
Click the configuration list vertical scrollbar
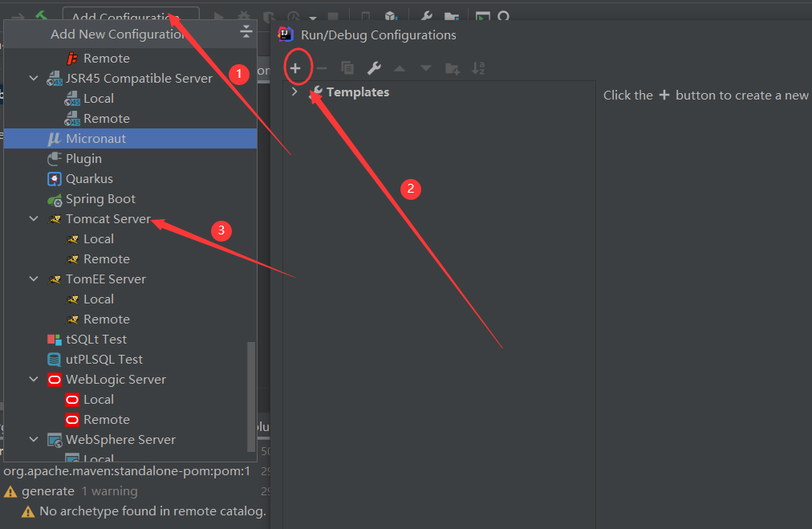click(x=251, y=397)
